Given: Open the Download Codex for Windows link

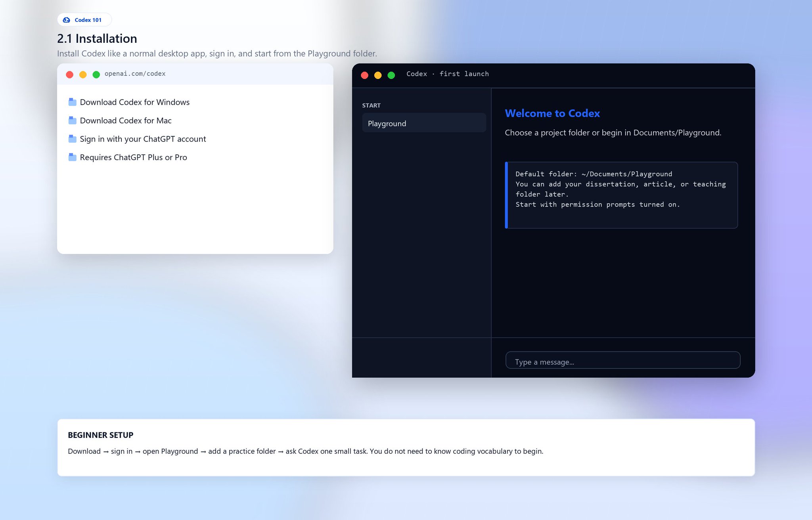Looking at the screenshot, I should point(135,102).
